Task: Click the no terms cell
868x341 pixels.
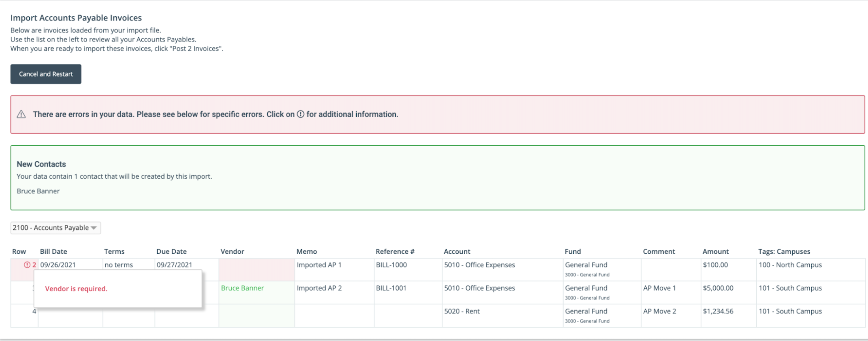Action: [x=119, y=265]
